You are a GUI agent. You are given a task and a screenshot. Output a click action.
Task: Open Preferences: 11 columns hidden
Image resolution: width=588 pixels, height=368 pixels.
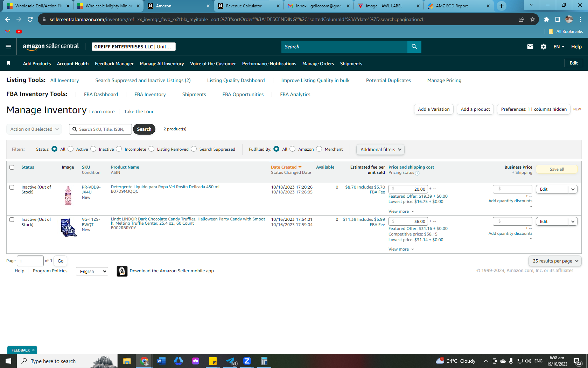534,109
